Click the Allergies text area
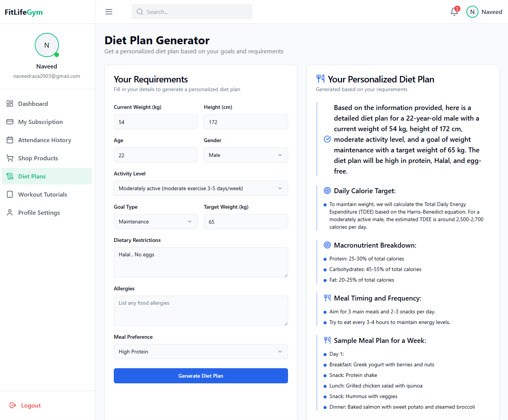 pyautogui.click(x=201, y=310)
